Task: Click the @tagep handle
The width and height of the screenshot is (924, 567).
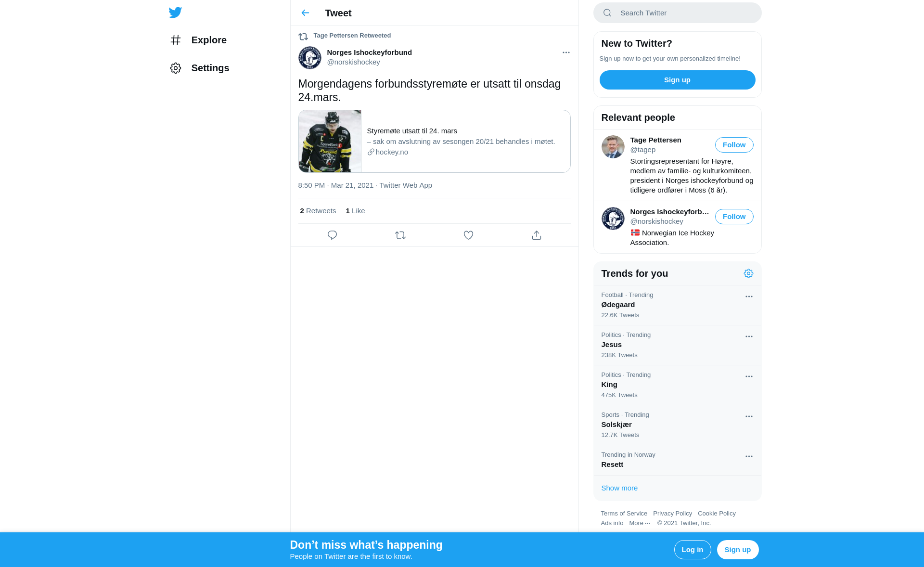Action: click(x=642, y=150)
